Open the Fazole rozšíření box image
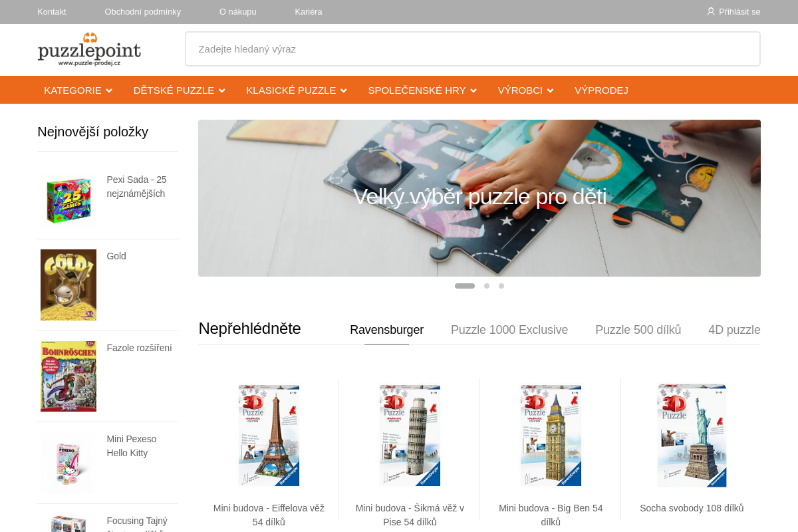The image size is (798, 532). pos(68,376)
